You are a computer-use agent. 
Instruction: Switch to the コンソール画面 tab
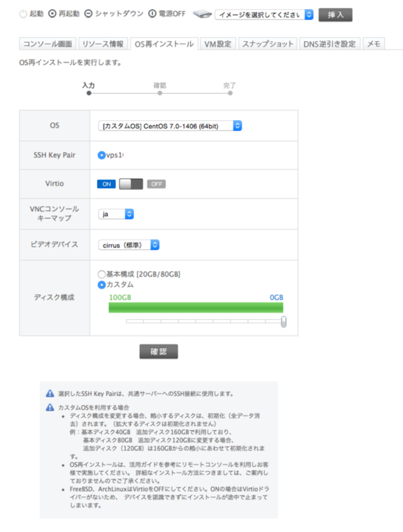[47, 44]
